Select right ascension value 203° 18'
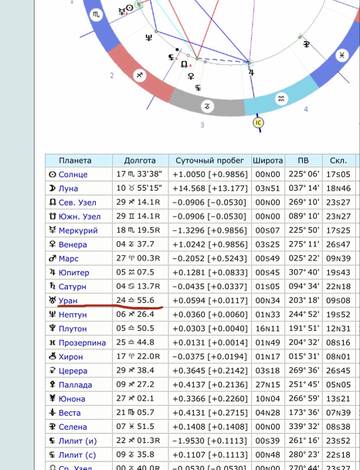The width and height of the screenshot is (360, 470). 304,300
